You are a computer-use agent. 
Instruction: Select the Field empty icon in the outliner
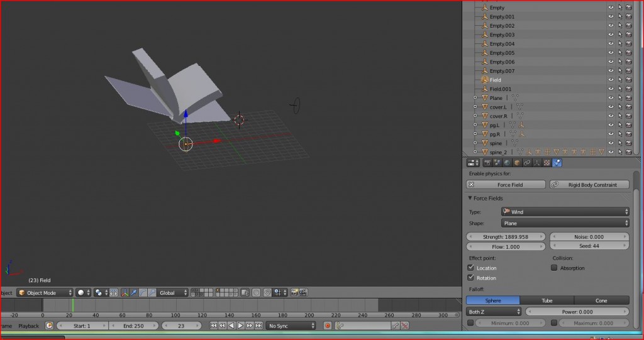point(484,80)
